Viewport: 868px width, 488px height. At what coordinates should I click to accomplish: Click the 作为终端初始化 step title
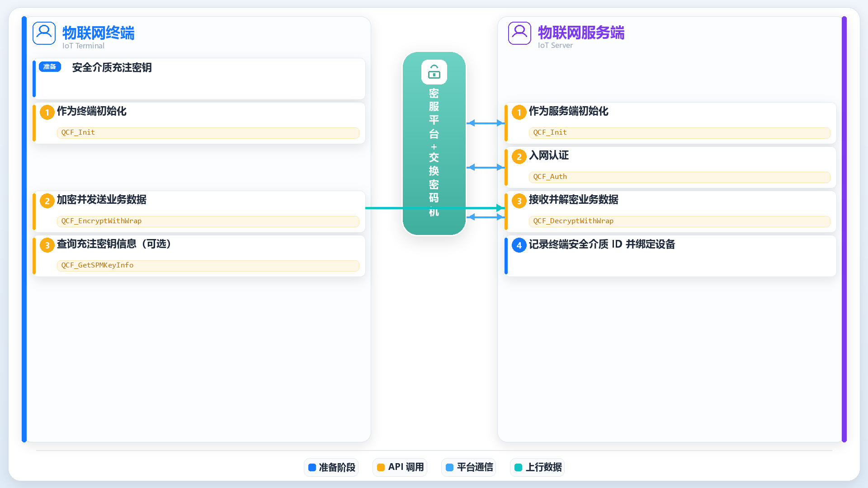pyautogui.click(x=91, y=111)
